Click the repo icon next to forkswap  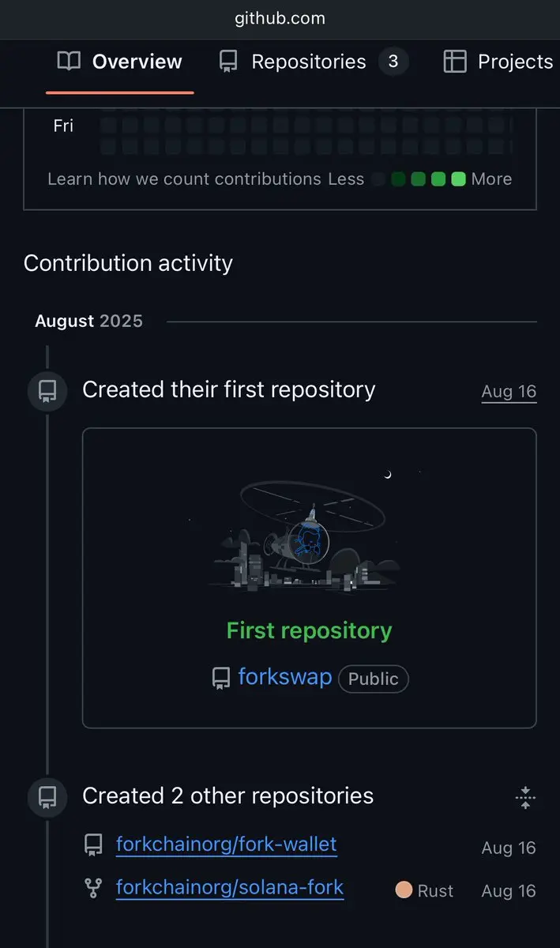click(221, 679)
